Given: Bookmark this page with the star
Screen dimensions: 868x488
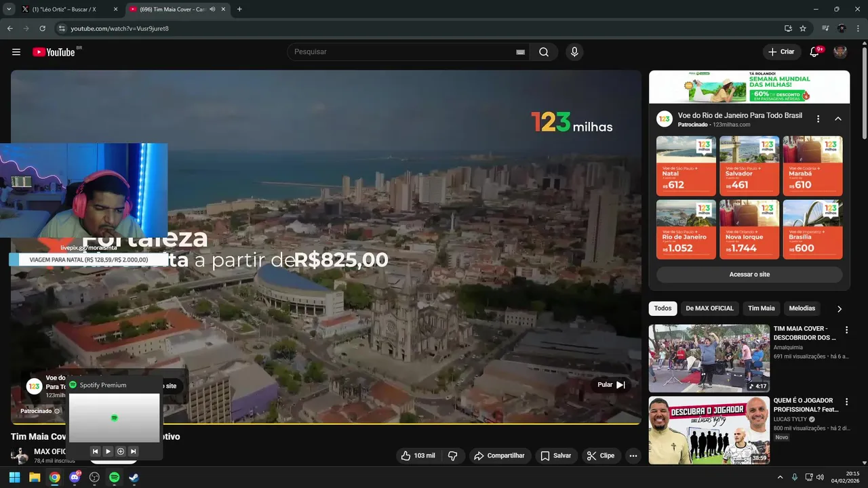Looking at the screenshot, I should (803, 28).
